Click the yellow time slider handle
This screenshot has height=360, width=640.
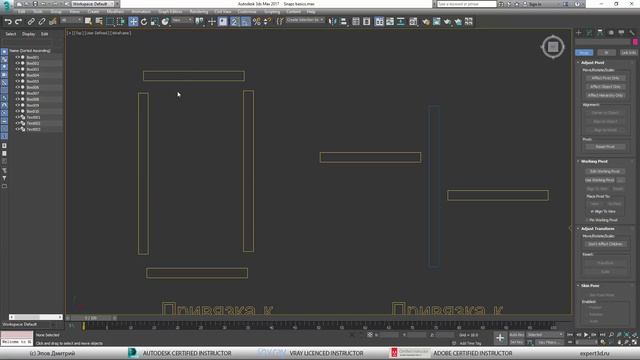[84, 326]
